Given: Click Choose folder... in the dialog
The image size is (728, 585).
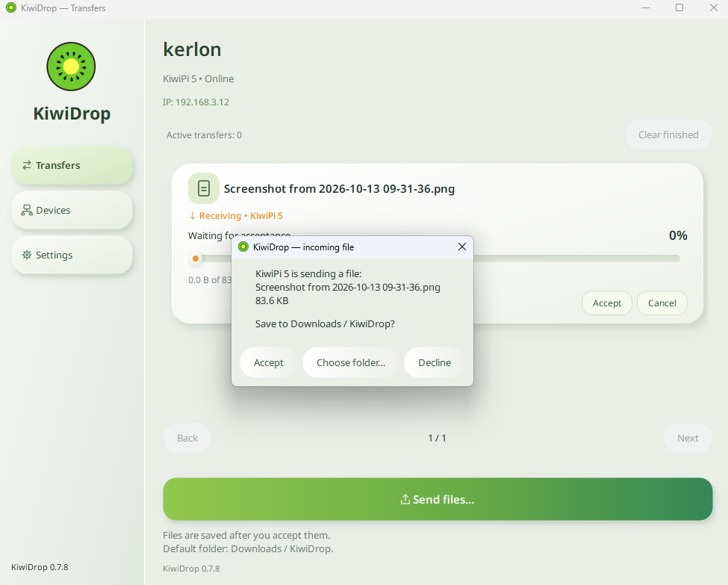Looking at the screenshot, I should (x=350, y=362).
